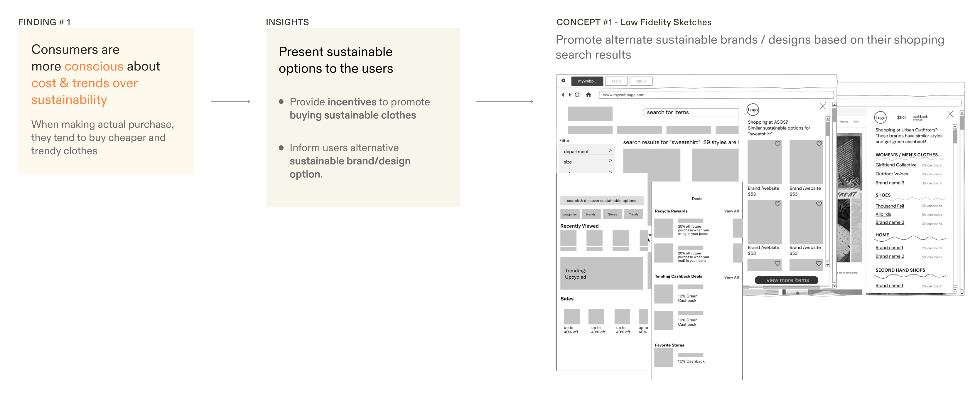Viewport: 980px width, 400px height.
Task: Open the brands tab
Action: [x=591, y=214]
